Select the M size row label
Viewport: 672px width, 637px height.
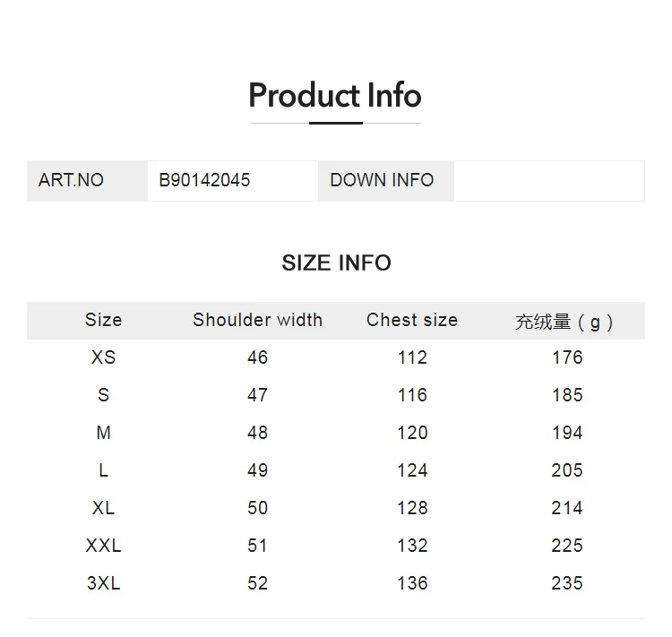click(x=103, y=433)
